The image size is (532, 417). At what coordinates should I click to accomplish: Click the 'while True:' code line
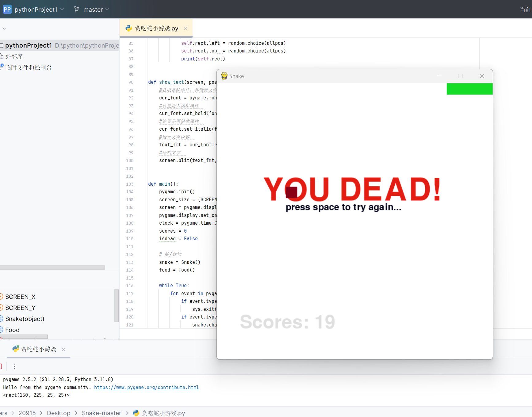coord(174,286)
